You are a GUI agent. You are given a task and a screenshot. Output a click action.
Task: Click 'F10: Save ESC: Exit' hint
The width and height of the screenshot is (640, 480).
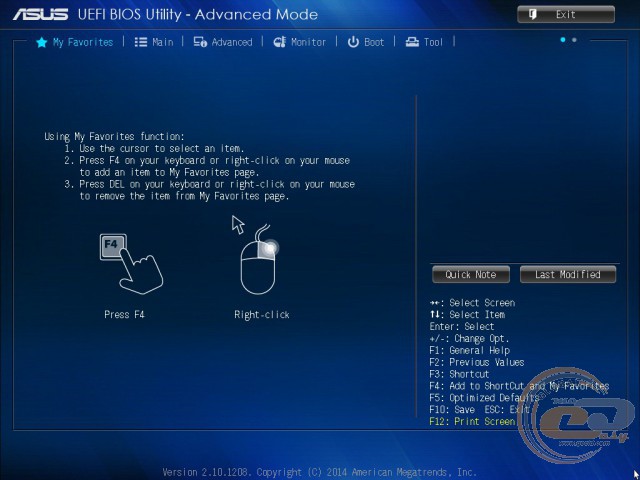(x=479, y=409)
